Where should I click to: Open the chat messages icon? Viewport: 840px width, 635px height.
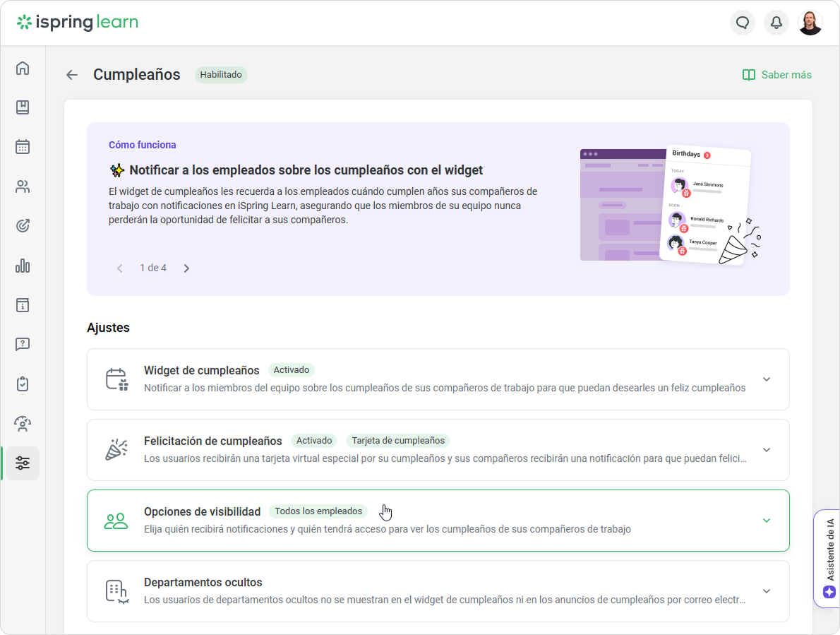(x=743, y=23)
